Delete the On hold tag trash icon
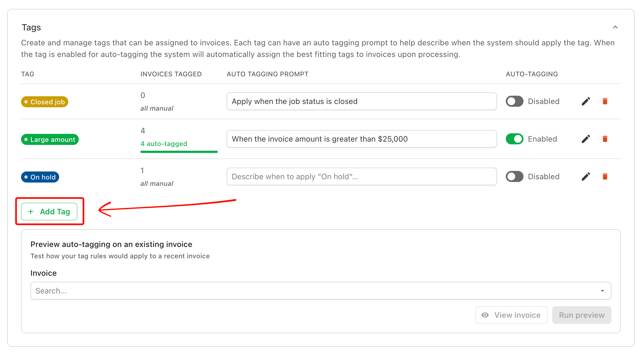 [605, 176]
